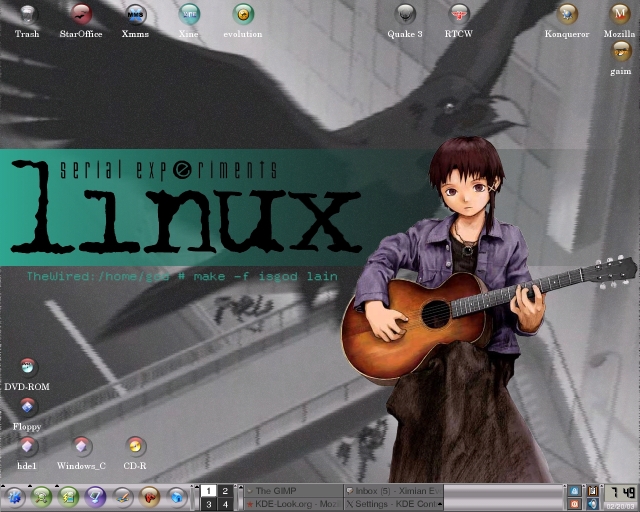Switch to virtual desktop 2

click(225, 491)
